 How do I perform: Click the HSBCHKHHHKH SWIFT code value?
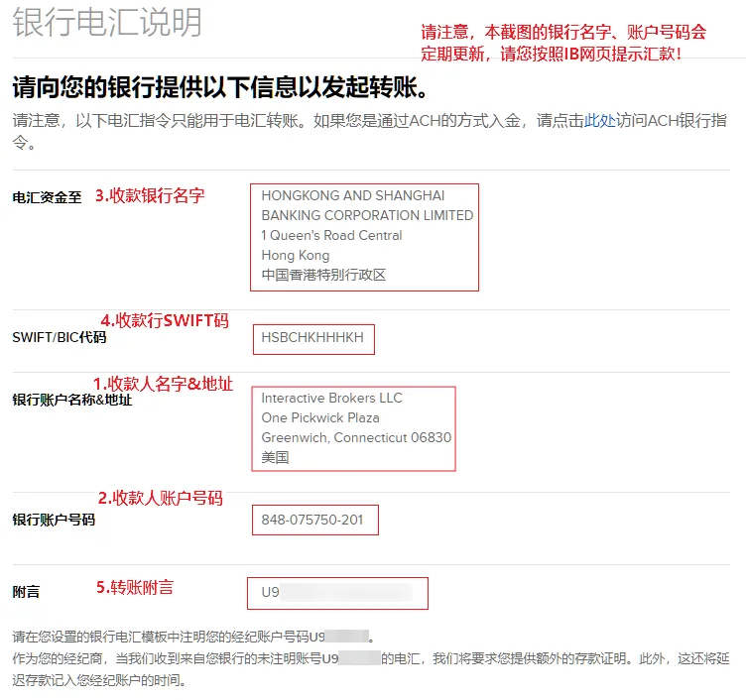click(x=312, y=338)
